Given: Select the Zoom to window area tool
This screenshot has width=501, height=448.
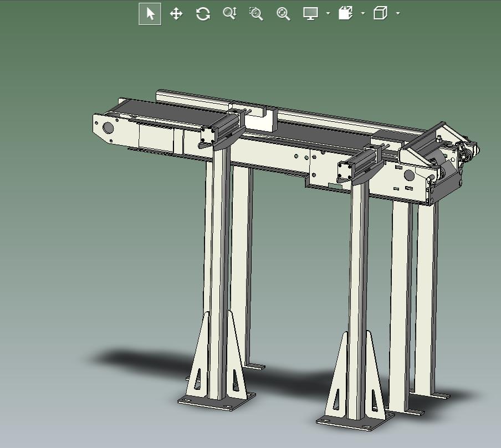Looking at the screenshot, I should point(256,14).
